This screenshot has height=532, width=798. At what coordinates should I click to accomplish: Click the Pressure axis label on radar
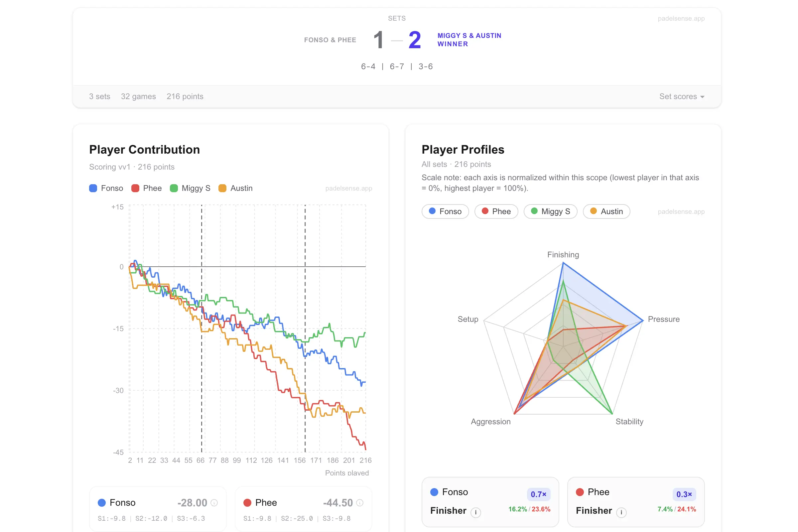pyautogui.click(x=664, y=319)
